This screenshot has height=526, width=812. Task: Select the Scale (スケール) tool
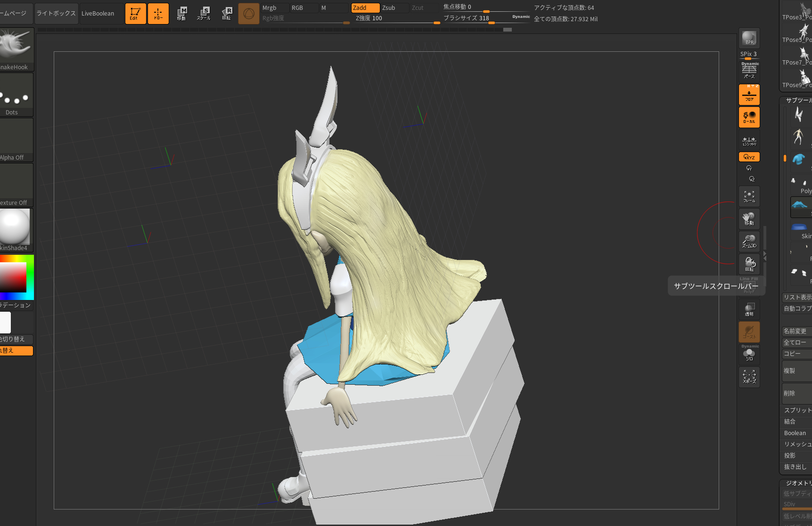pyautogui.click(x=204, y=13)
